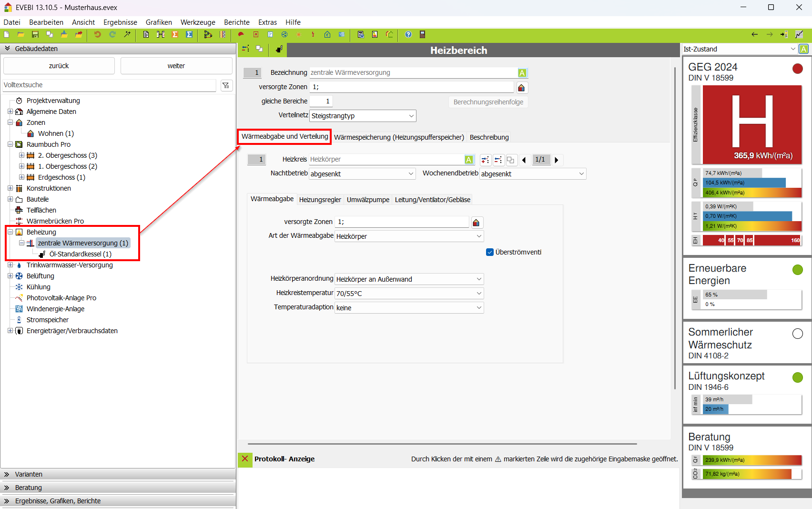The width and height of the screenshot is (812, 509).
Task: Click the save project icon in toolbar
Action: pos(35,34)
